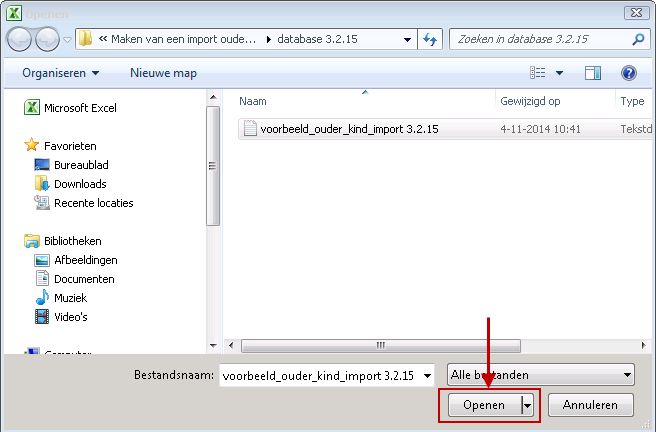Expand the view options dropdown arrow
This screenshot has height=432, width=656.
click(x=560, y=73)
